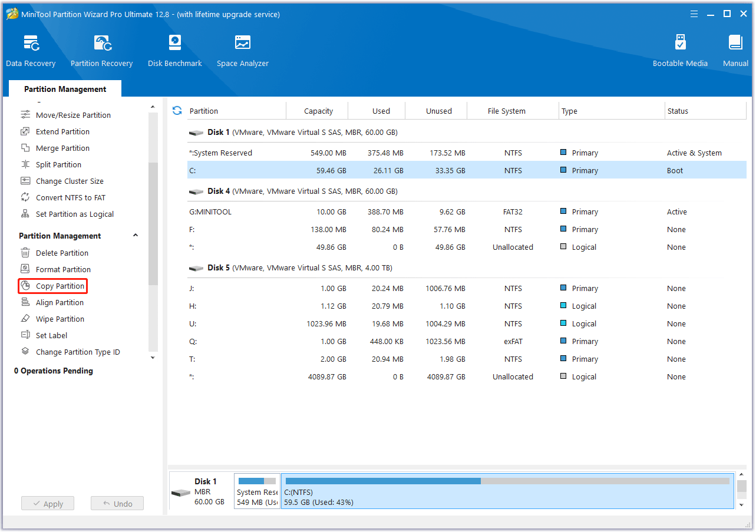Open Change Cluster Size icon
This screenshot has height=532, width=756.
25,181
